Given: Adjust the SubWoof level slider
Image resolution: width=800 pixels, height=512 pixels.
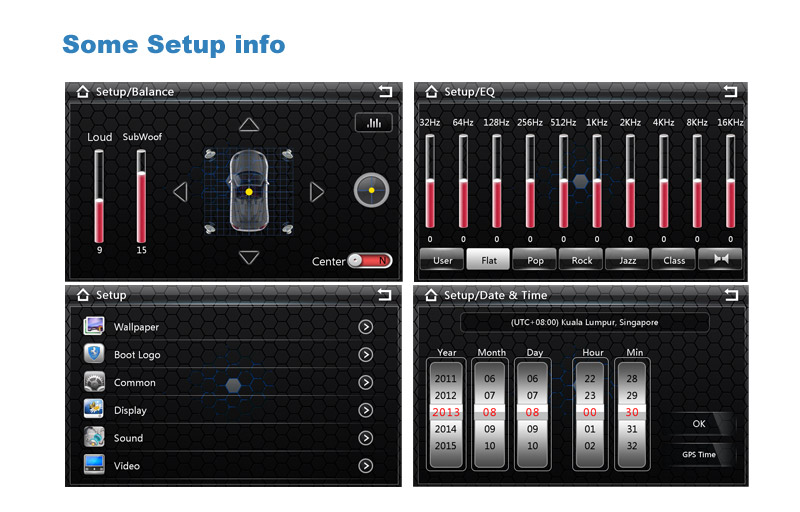Looking at the screenshot, I should tap(141, 195).
